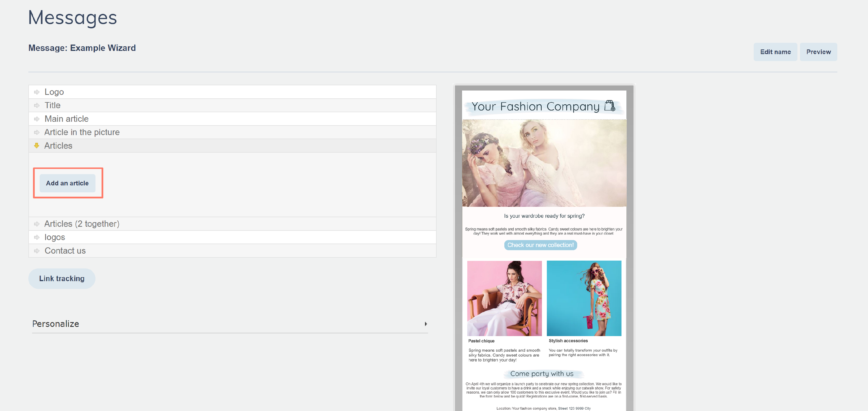Open the Title section row
This screenshot has width=868, height=411.
(x=53, y=106)
